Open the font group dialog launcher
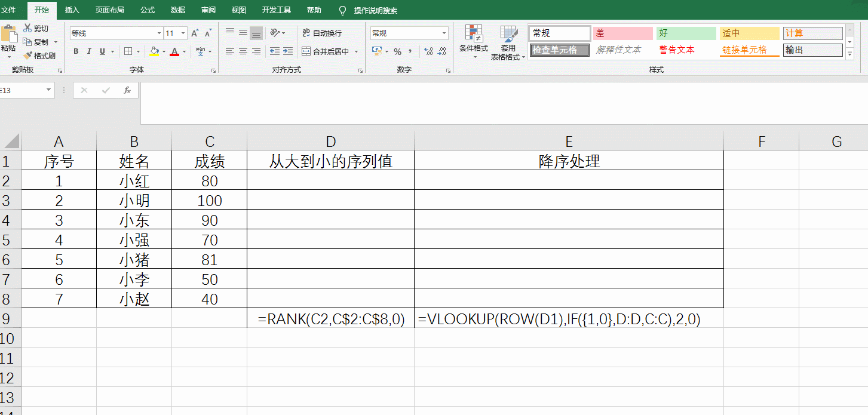 tap(213, 70)
